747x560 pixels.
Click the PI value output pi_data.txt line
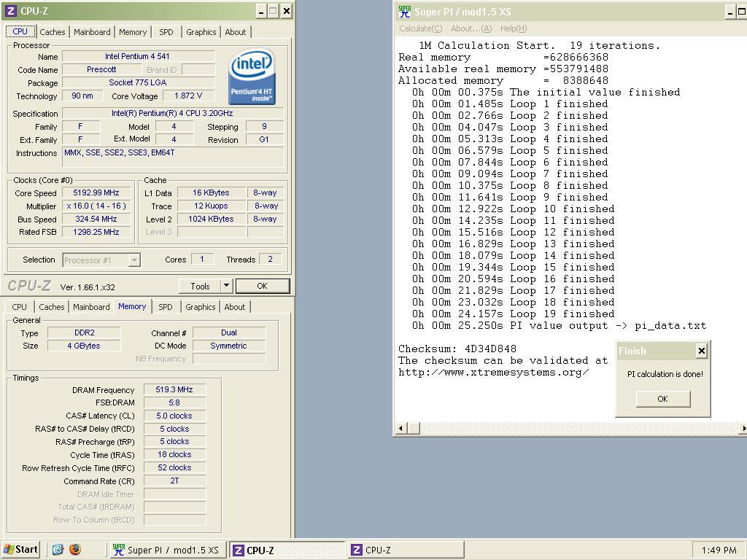[x=560, y=326]
